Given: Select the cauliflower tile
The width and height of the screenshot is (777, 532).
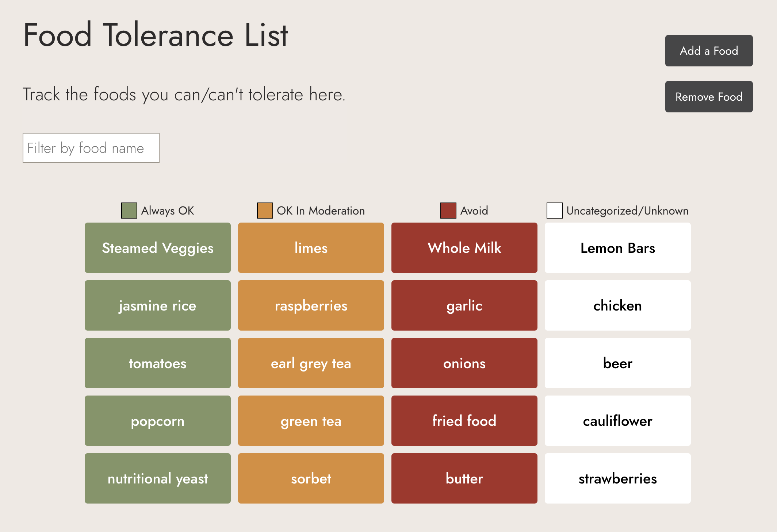Looking at the screenshot, I should (618, 421).
